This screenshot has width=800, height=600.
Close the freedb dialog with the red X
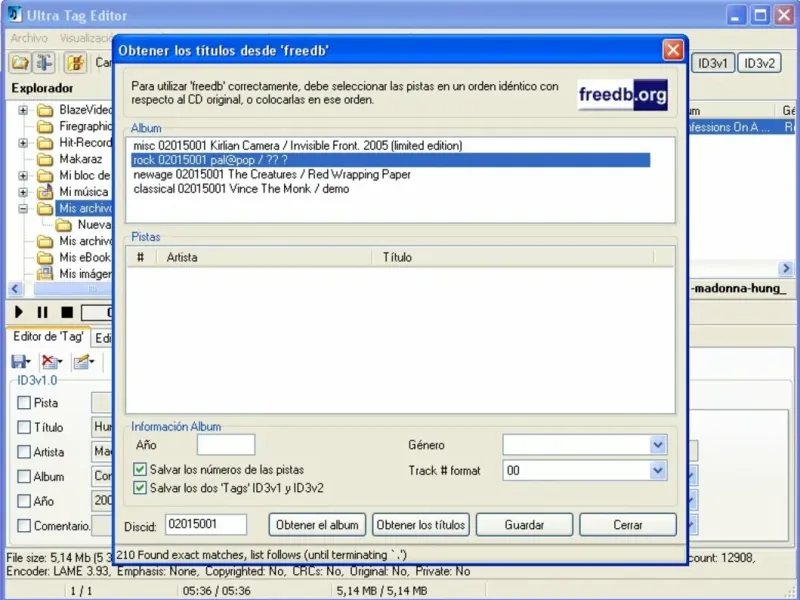(x=672, y=50)
